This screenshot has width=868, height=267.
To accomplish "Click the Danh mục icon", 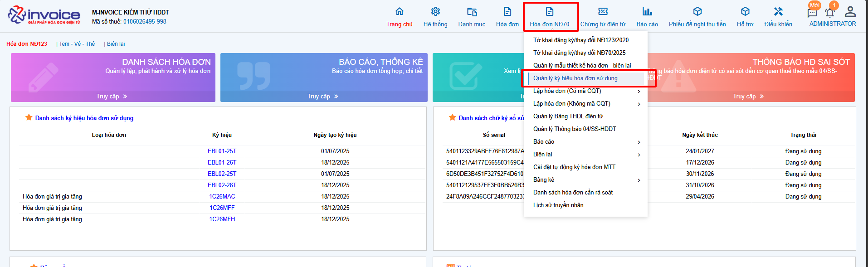I will [472, 12].
